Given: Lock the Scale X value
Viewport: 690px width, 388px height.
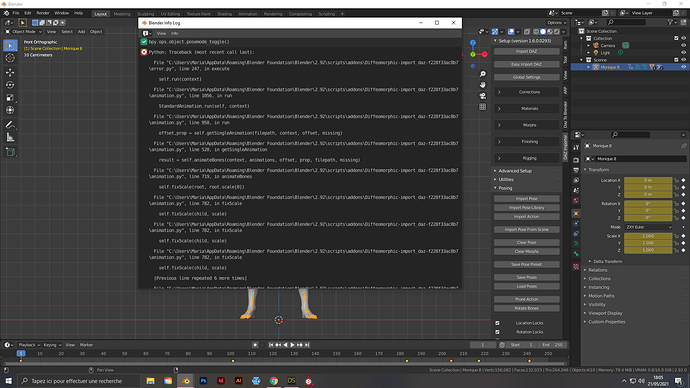Looking at the screenshot, I should [676, 236].
